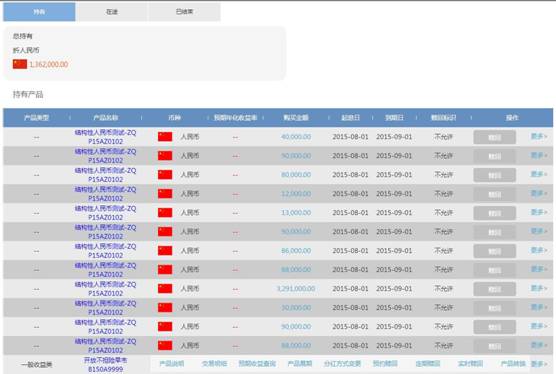Click the grey 赎回 button in the 40,000.00 row

tap(494, 137)
